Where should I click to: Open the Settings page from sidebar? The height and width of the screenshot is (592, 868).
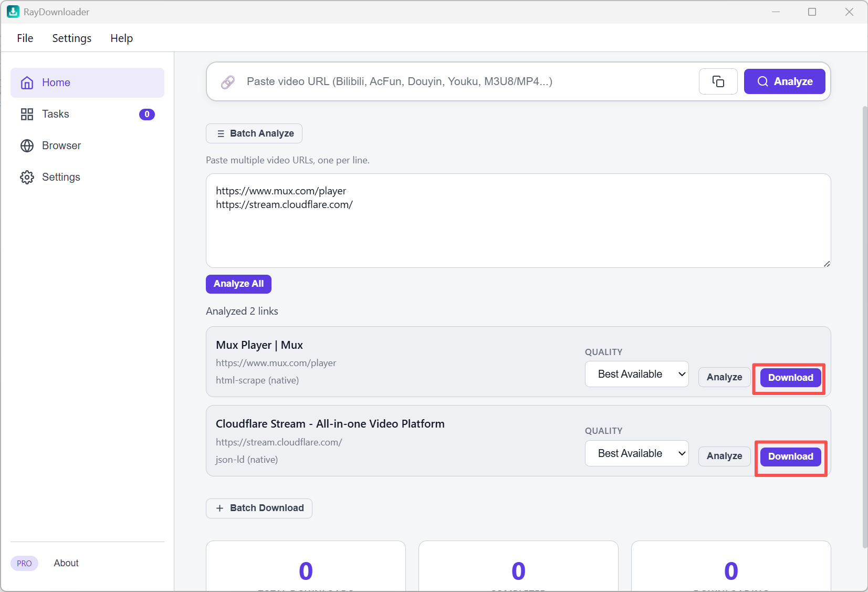[87, 177]
